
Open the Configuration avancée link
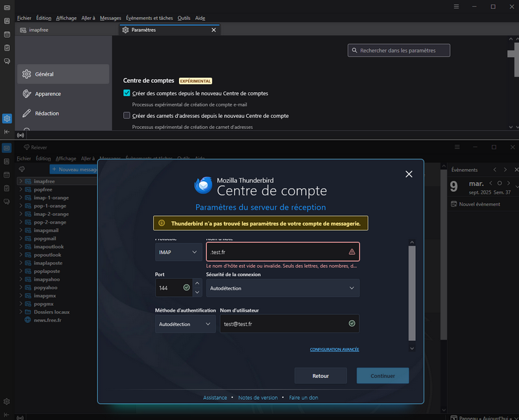334,350
